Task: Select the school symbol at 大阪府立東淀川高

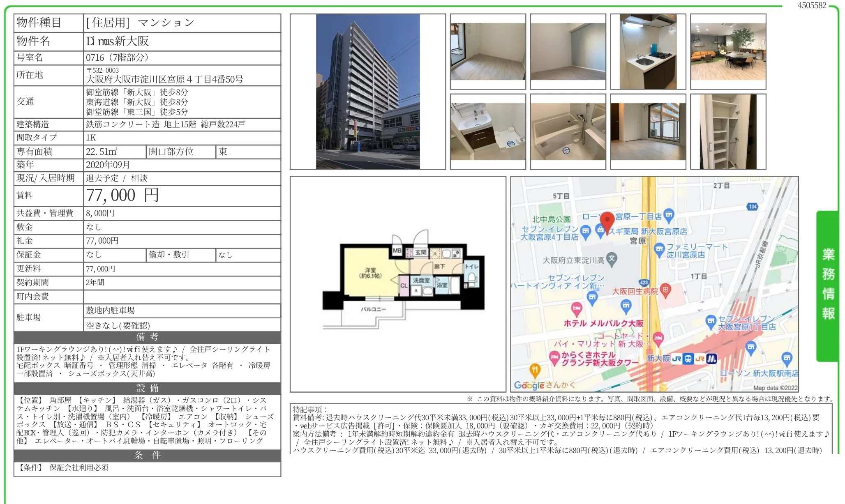Action: click(x=611, y=259)
